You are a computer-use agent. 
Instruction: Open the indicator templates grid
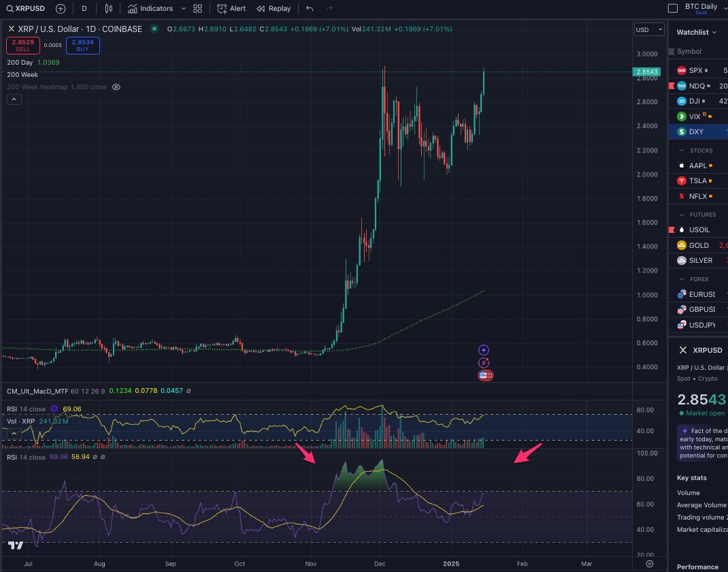198,8
